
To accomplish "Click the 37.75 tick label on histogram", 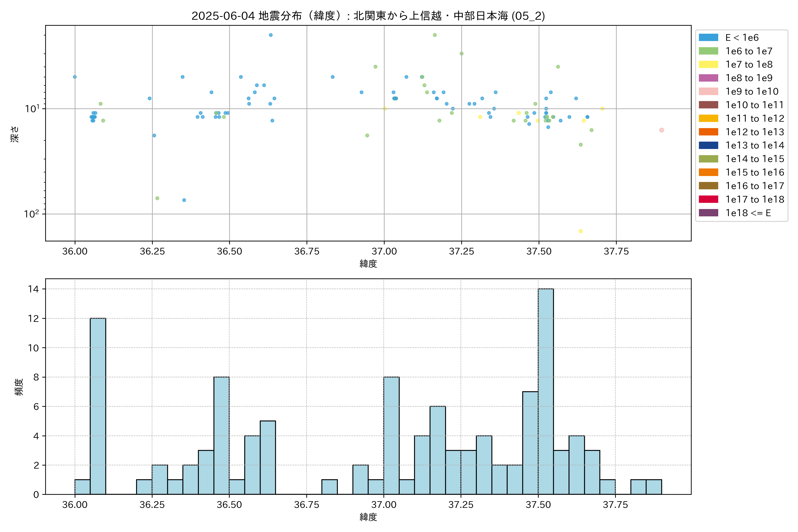I will [615, 505].
